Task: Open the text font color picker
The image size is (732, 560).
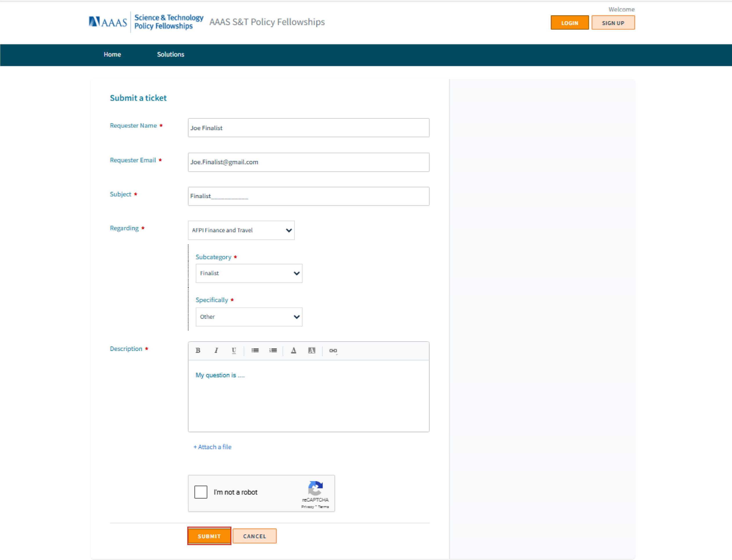Action: point(294,350)
